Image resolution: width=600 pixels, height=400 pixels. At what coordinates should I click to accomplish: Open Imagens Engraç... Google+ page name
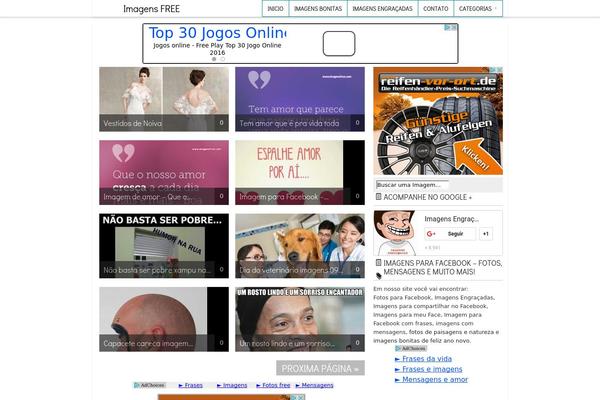tap(452, 219)
